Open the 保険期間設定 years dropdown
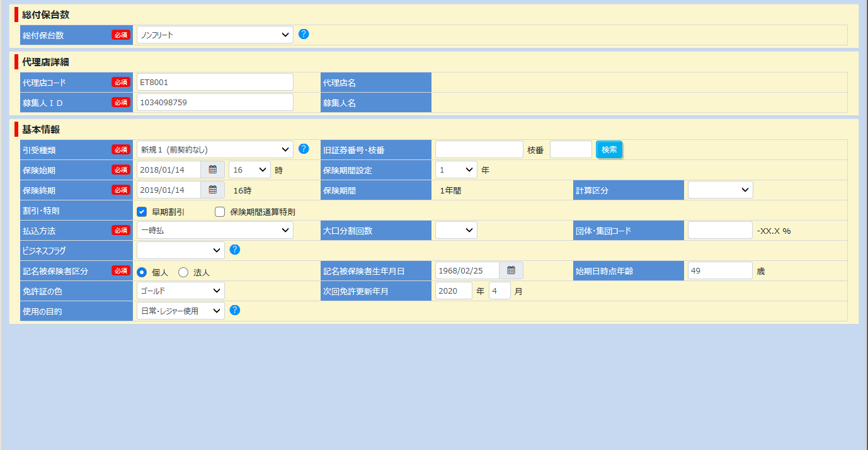Screen dimensions: 868x450 click(456, 170)
